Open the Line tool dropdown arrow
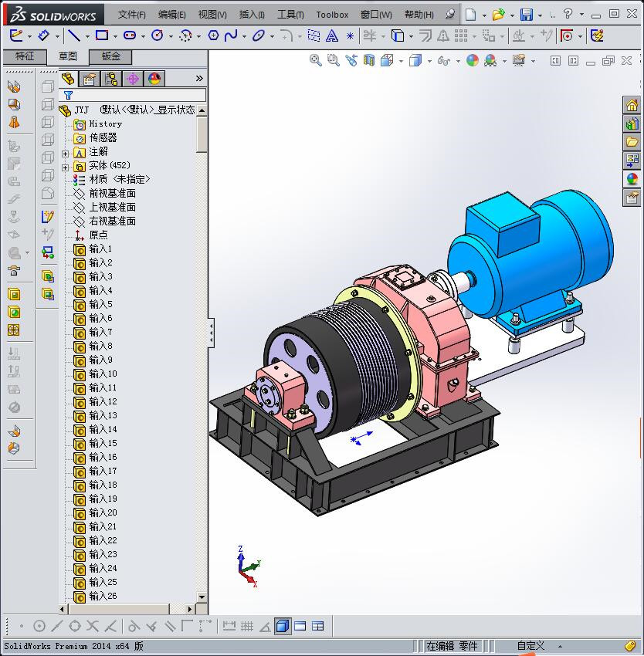The image size is (644, 656). pos(87,37)
